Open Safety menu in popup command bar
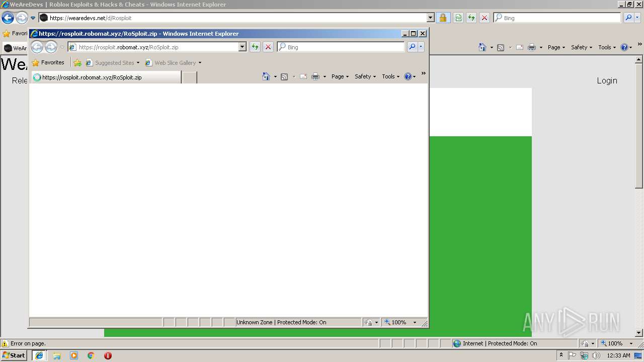 click(365, 76)
